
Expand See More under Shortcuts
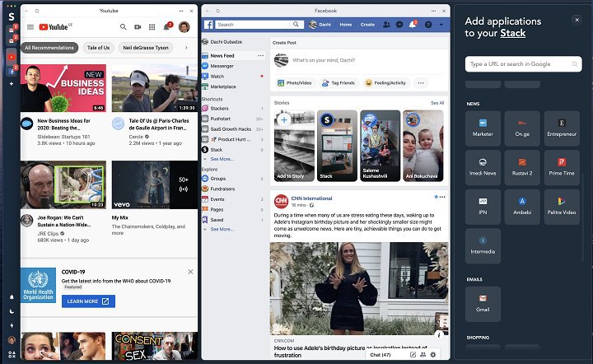coord(222,159)
